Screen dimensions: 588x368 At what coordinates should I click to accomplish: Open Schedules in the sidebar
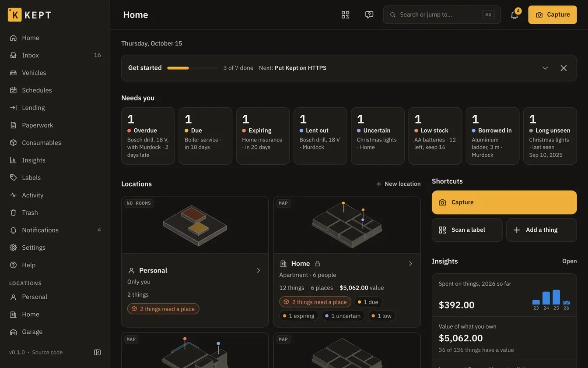pos(55,90)
